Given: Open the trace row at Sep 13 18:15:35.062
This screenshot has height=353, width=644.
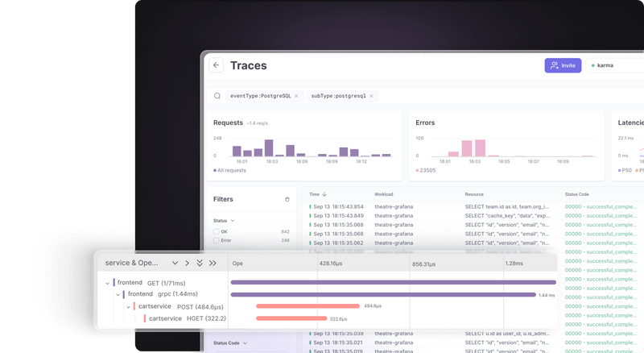Looking at the screenshot, I should coord(473,243).
